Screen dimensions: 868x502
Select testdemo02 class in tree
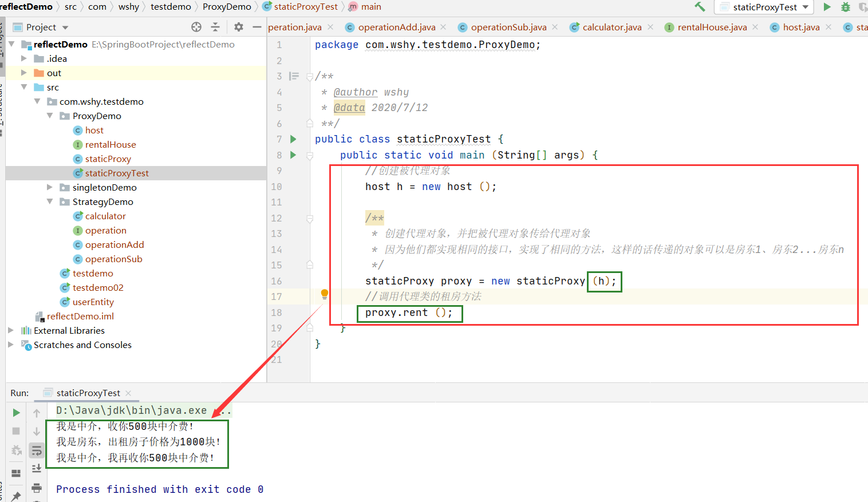(x=98, y=287)
